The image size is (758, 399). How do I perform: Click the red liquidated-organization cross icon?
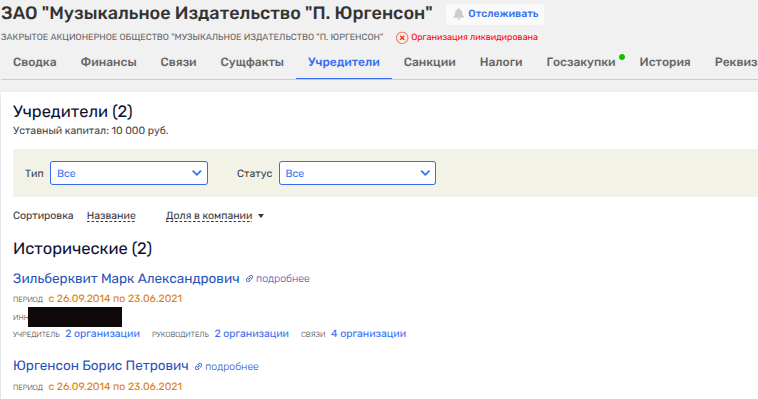[402, 38]
